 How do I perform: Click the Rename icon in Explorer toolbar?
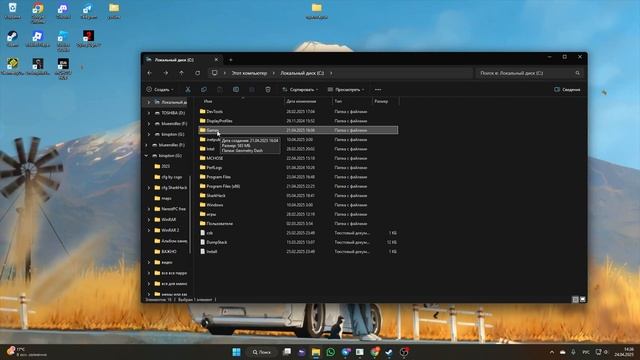click(236, 89)
